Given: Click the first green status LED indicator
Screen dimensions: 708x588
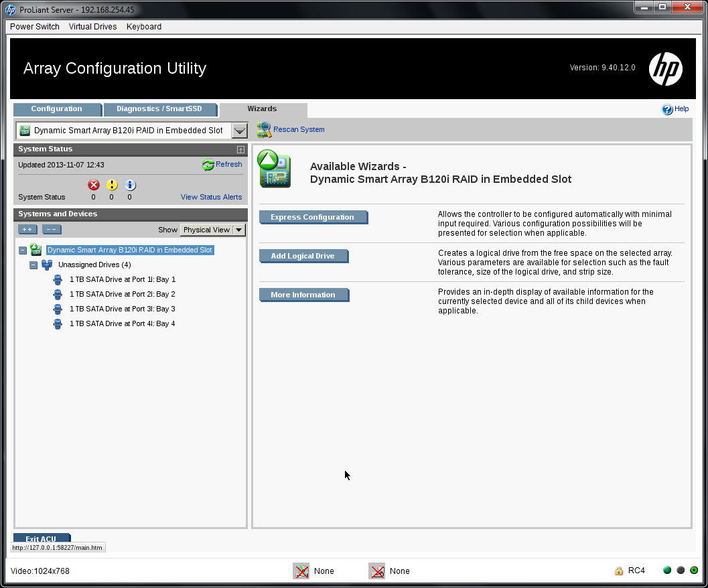Looking at the screenshot, I should (667, 571).
